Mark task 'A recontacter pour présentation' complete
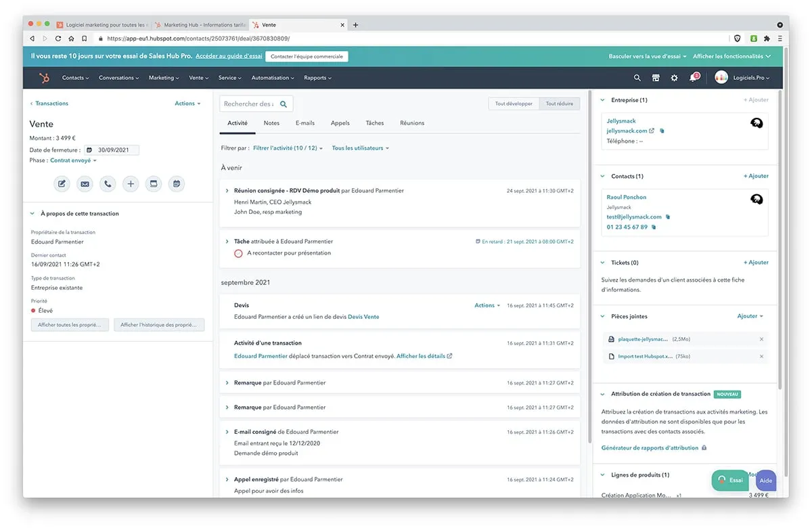The height and width of the screenshot is (528, 812). [x=238, y=253]
